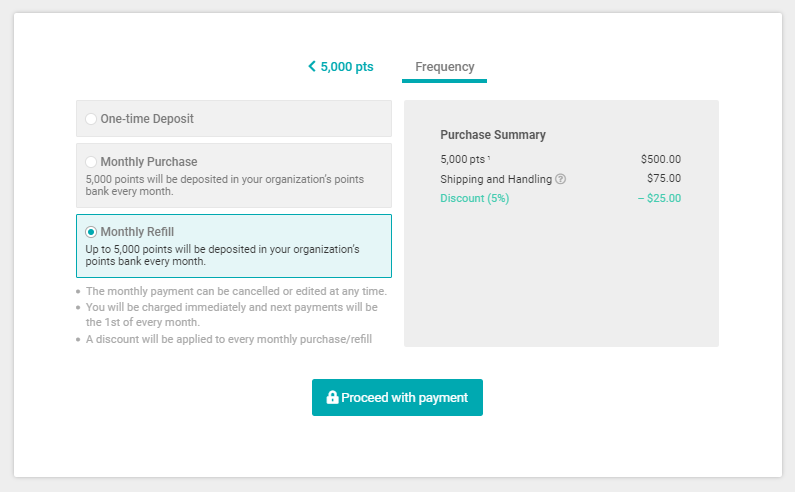Go back to the 5,000 pts step
Screen dimensions: 795x492
coord(346,67)
